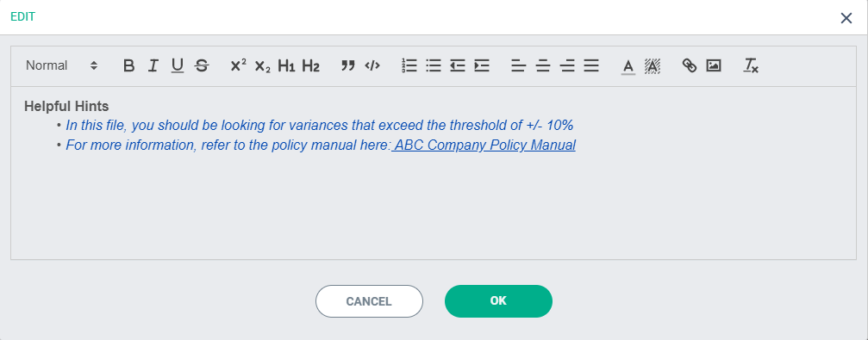The width and height of the screenshot is (868, 340).
Task: Insert a hyperlink
Action: pyautogui.click(x=690, y=65)
